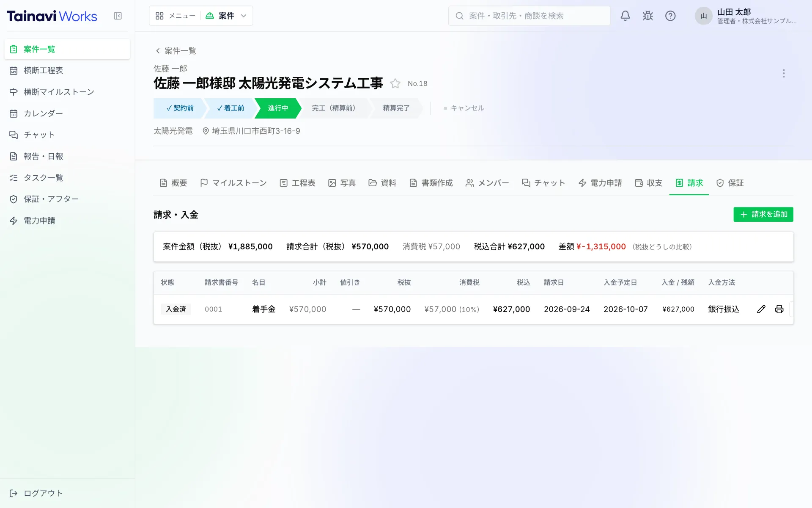Toggle the favorite star for project
Screen dimensions: 812x508
395,83
